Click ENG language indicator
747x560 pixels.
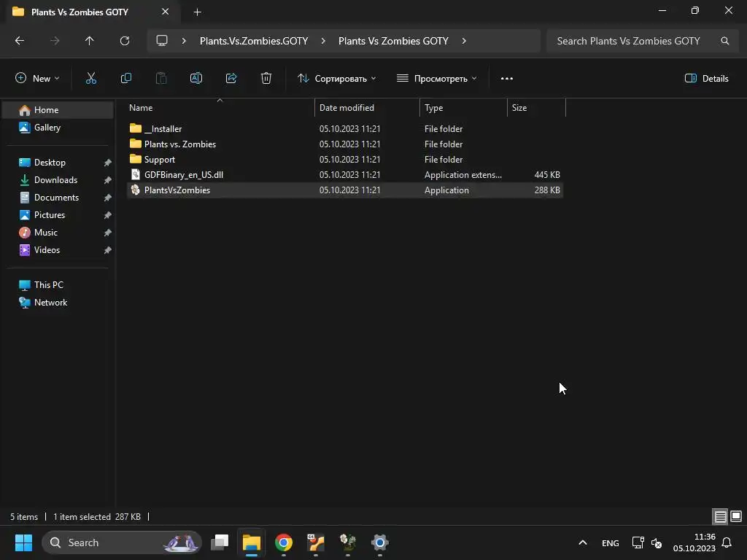tap(611, 542)
